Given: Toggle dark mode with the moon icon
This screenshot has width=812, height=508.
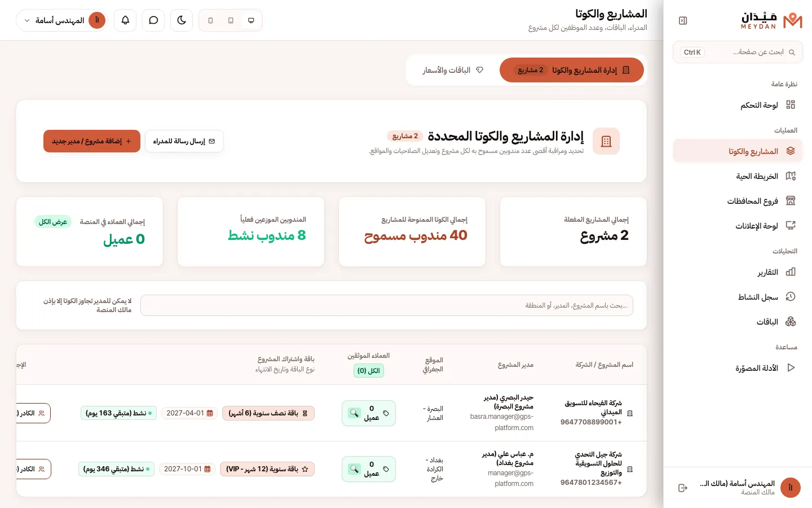Looking at the screenshot, I should (182, 20).
